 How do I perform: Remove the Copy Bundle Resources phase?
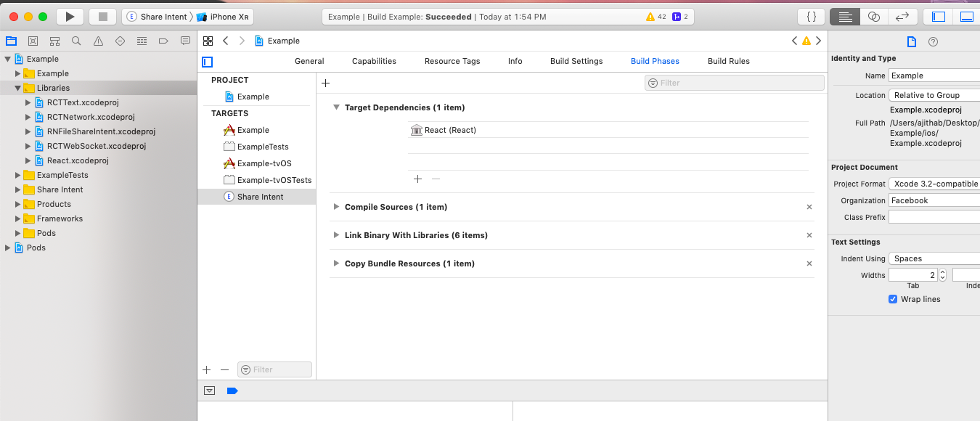tap(809, 263)
